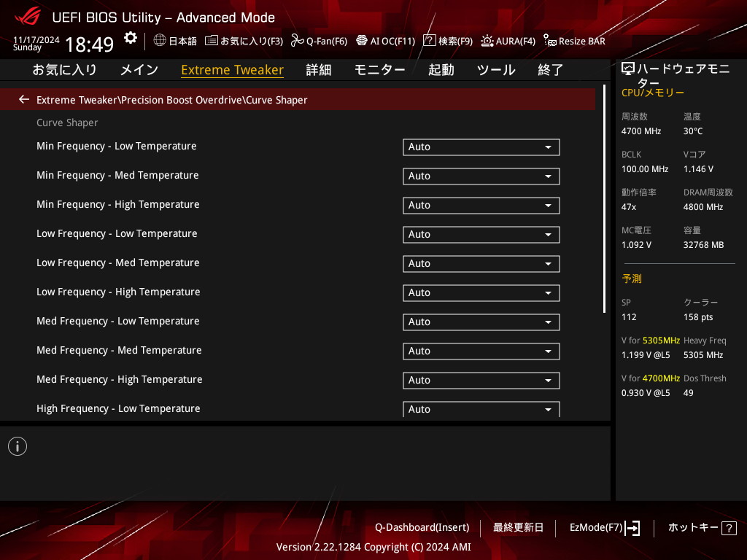The width and height of the screenshot is (747, 560).
Task: Click the EzMode exit arrow icon
Action: click(x=632, y=528)
